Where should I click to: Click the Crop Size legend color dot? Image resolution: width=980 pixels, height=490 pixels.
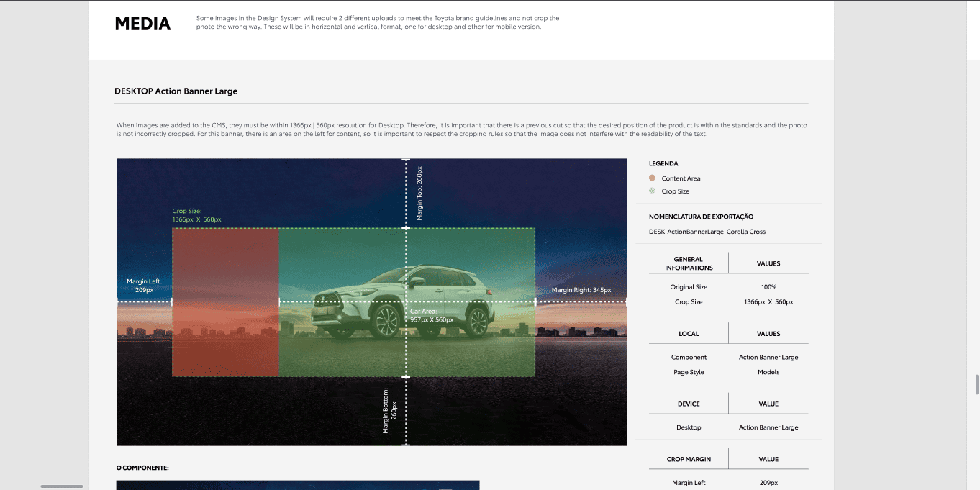coord(652,191)
